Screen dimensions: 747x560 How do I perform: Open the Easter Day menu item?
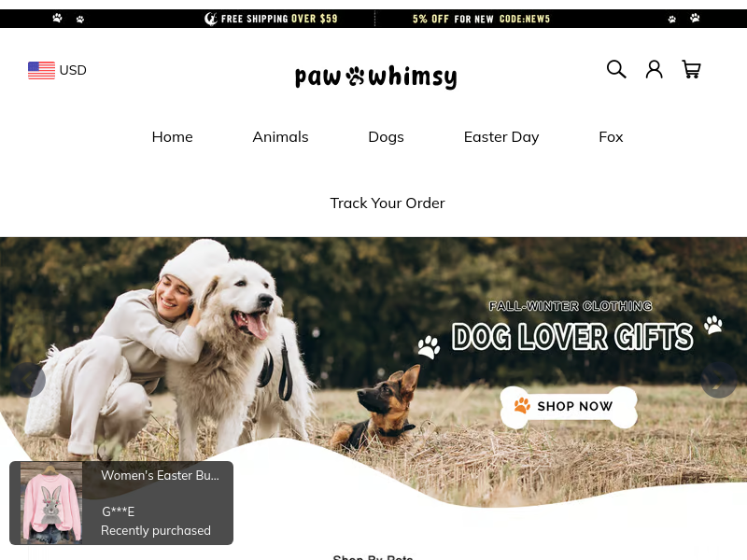pos(501,137)
